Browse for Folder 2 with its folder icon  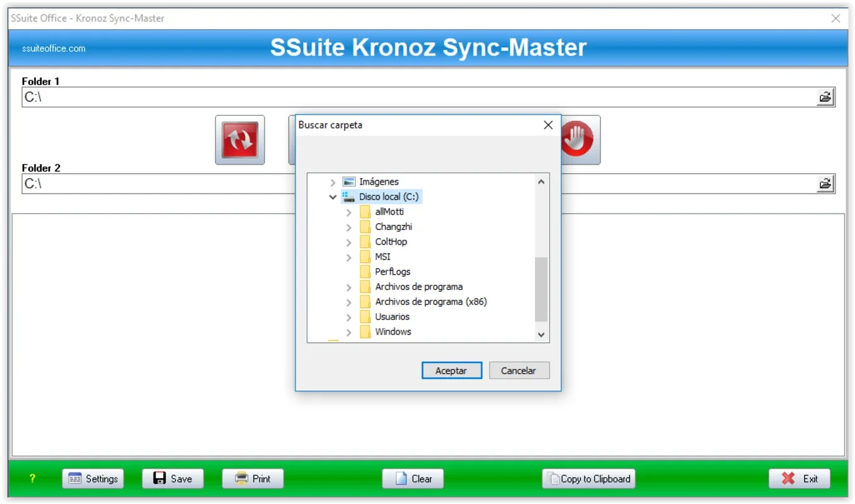(825, 184)
